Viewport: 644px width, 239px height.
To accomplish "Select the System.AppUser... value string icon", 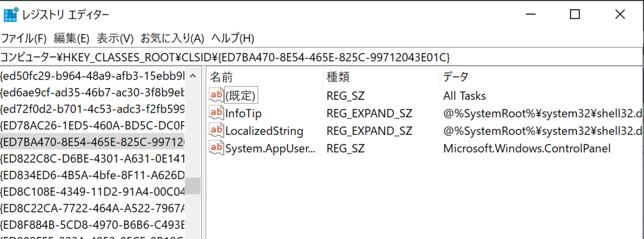I will (x=216, y=148).
